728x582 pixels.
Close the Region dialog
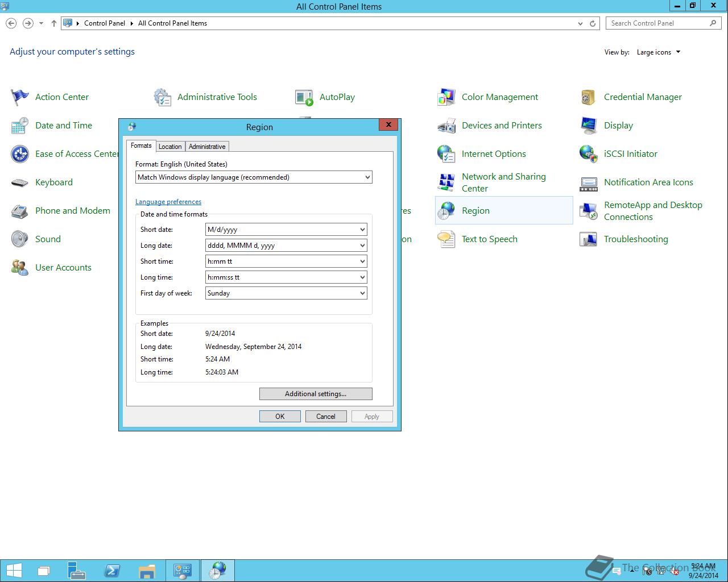pyautogui.click(x=388, y=124)
